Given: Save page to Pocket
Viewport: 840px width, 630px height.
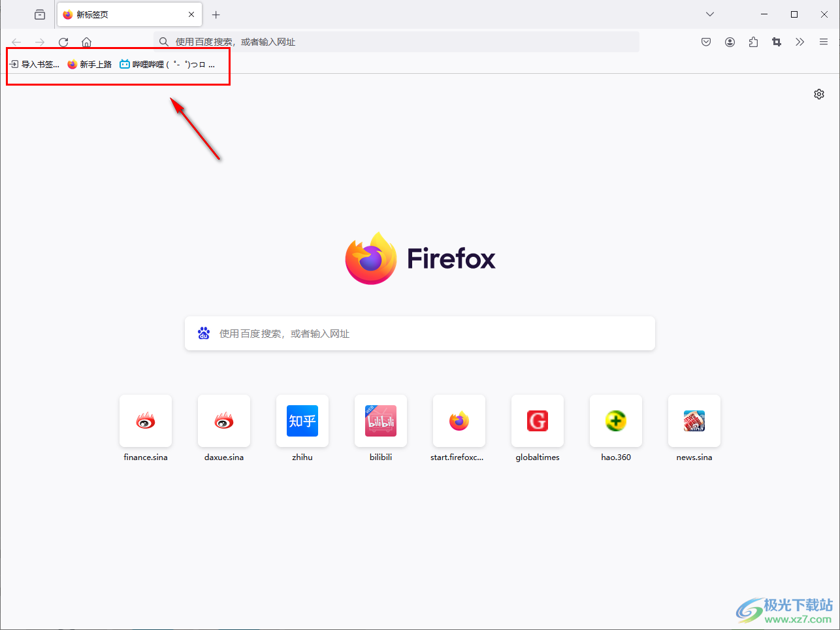Looking at the screenshot, I should click(x=706, y=42).
